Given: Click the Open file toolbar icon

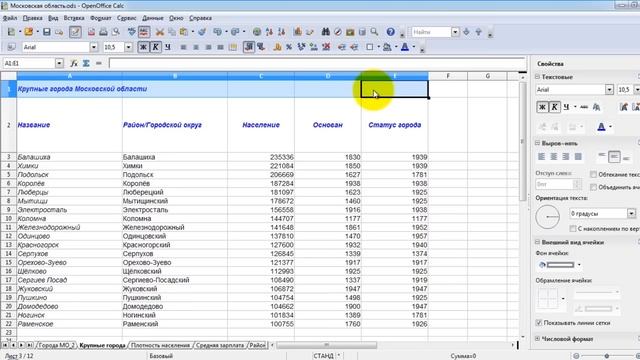Looking at the screenshot, I should (x=29, y=32).
